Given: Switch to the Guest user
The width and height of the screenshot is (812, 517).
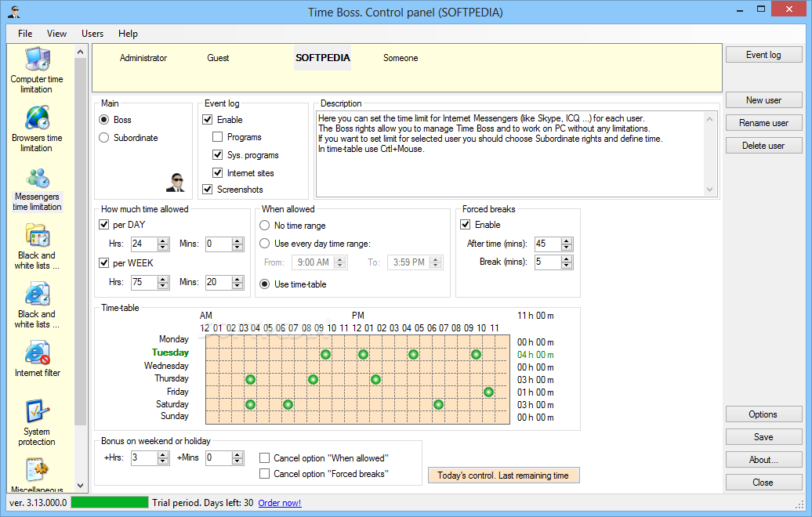Looking at the screenshot, I should coord(218,58).
